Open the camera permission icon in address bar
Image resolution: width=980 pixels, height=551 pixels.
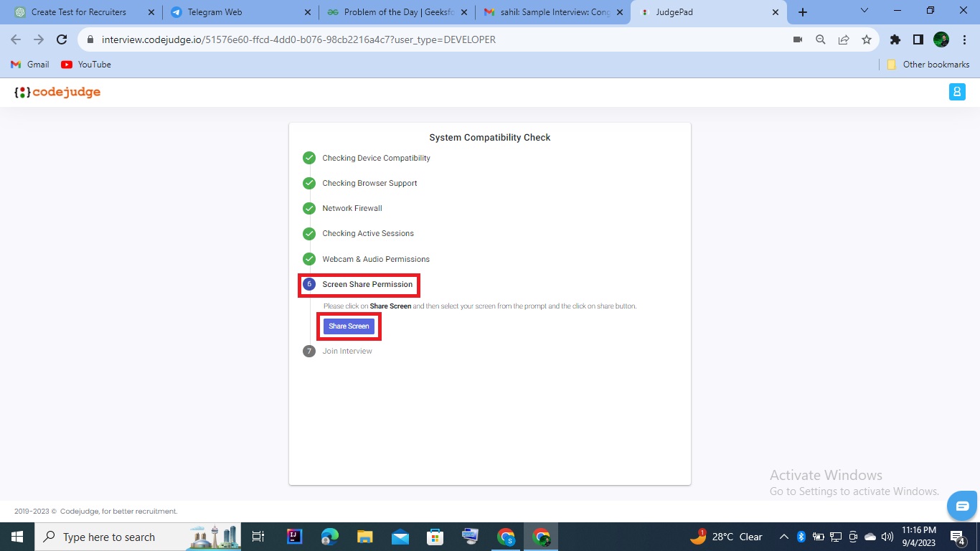click(x=798, y=39)
